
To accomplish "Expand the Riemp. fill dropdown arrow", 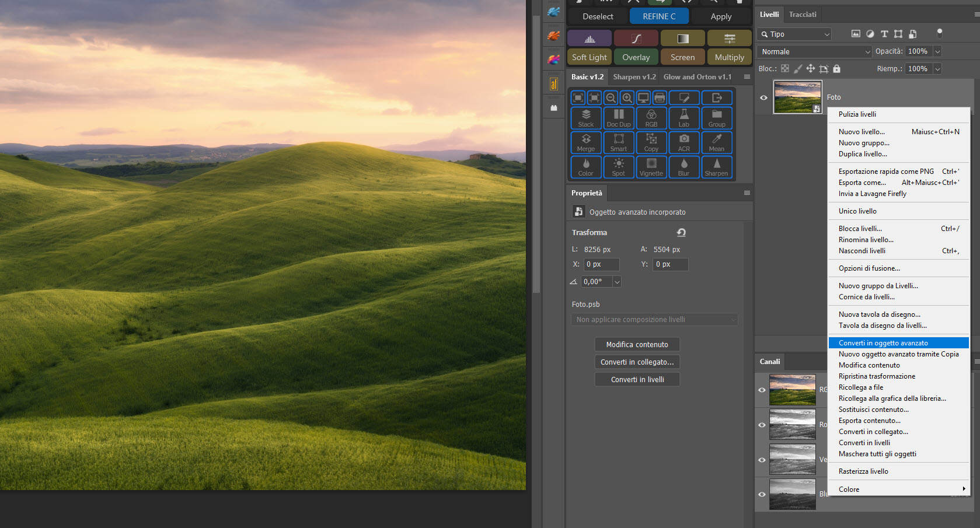I will pyautogui.click(x=937, y=69).
